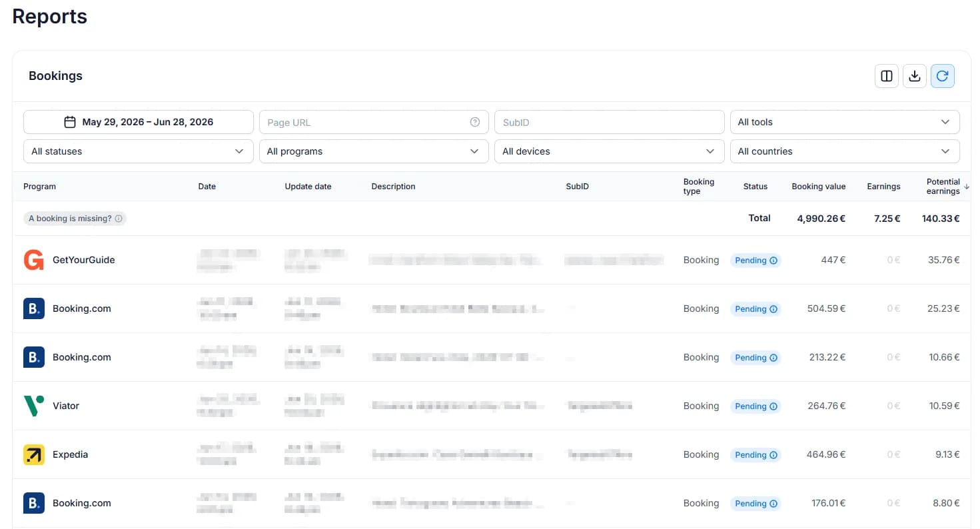Viewport: 980px width, 529px height.
Task: Open the date range May 29 – Jun 28, 2026
Action: click(x=139, y=122)
